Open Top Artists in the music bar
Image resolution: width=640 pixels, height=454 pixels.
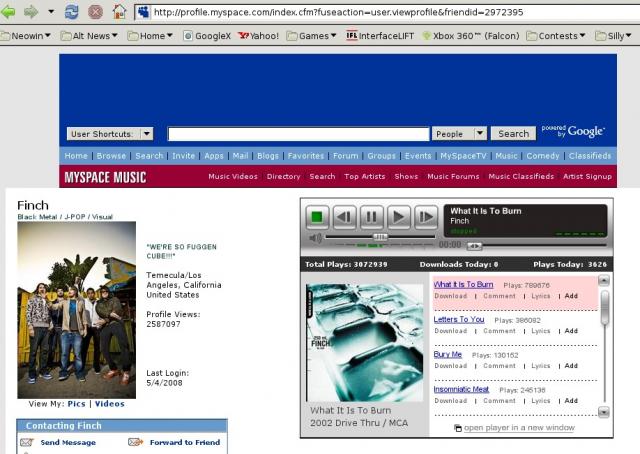364,176
